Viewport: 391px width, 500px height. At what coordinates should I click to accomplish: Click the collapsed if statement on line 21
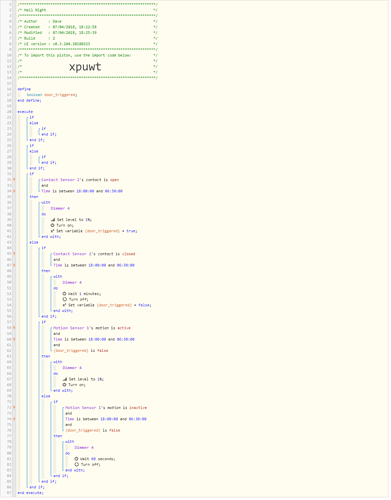click(x=32, y=118)
